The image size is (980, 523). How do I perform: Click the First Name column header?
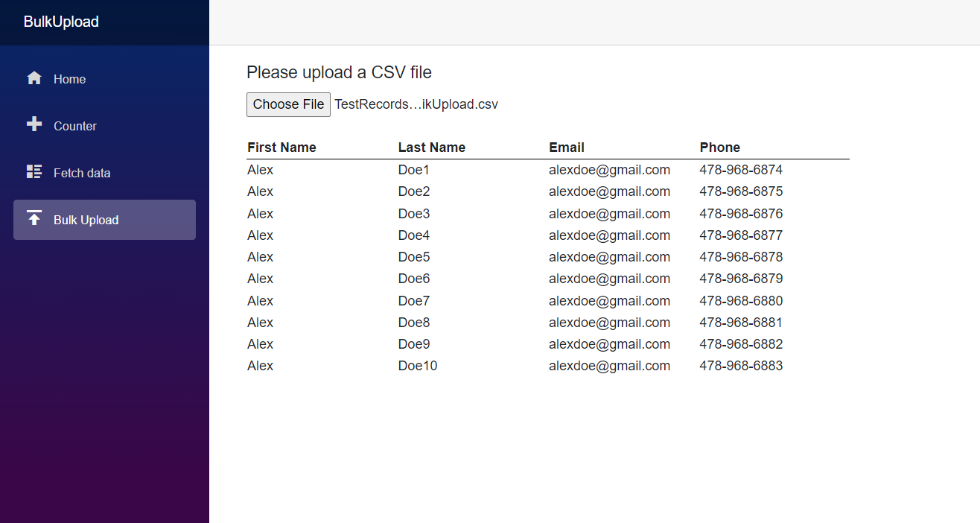(281, 148)
